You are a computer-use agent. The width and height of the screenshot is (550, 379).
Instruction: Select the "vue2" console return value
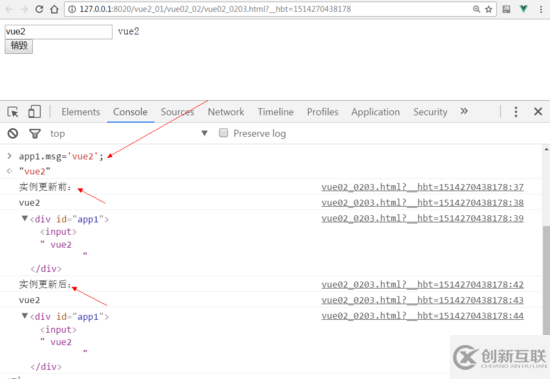pyautogui.click(x=35, y=172)
